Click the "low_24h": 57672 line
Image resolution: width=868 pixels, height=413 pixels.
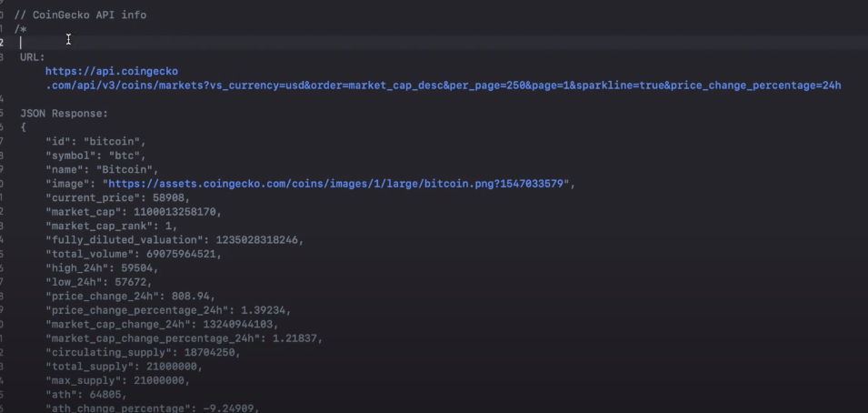tap(99, 282)
